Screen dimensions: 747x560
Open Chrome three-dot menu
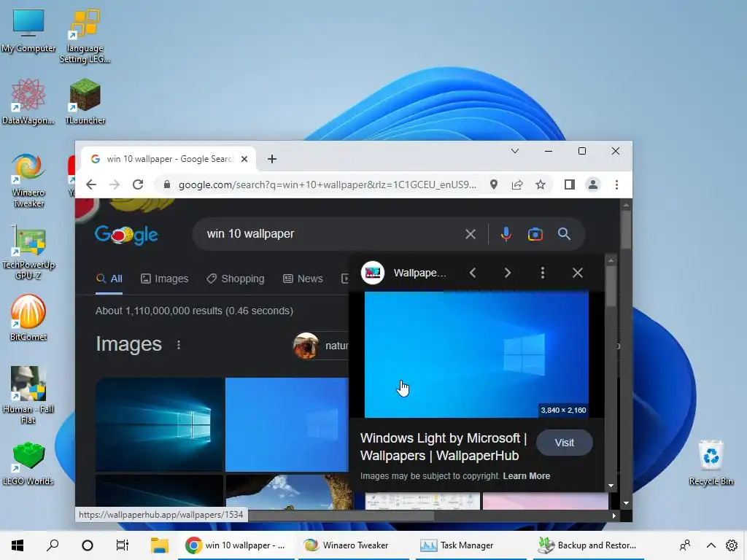click(616, 184)
